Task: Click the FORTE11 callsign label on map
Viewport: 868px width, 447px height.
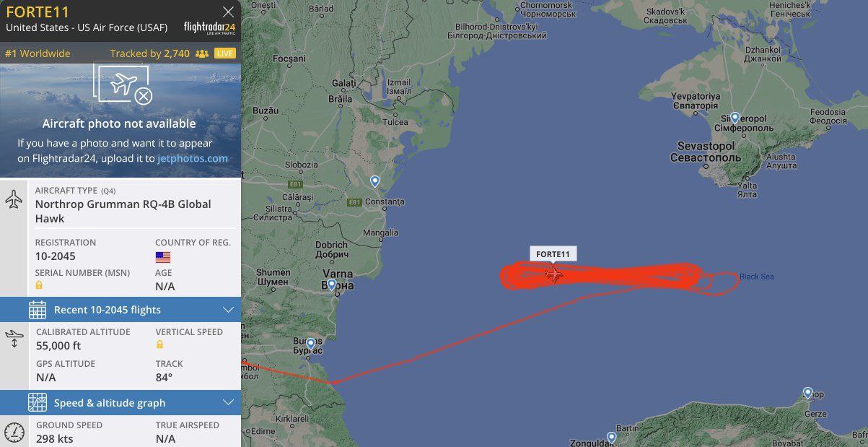Action: [553, 254]
